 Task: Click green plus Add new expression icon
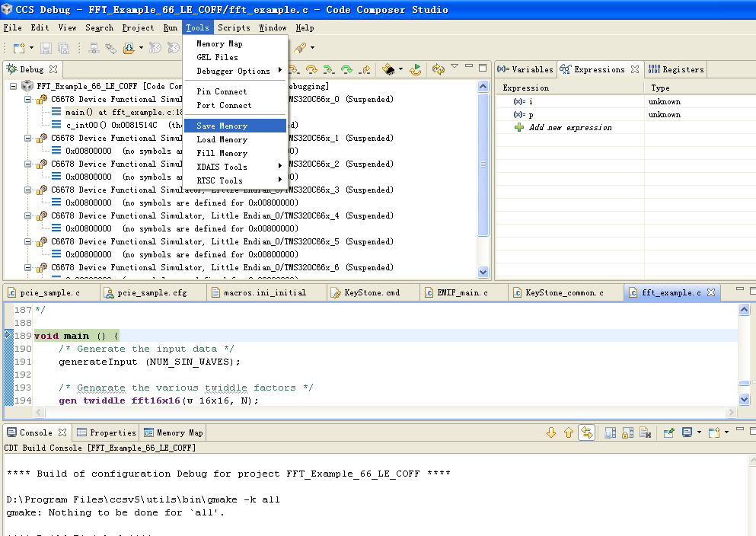tap(519, 127)
